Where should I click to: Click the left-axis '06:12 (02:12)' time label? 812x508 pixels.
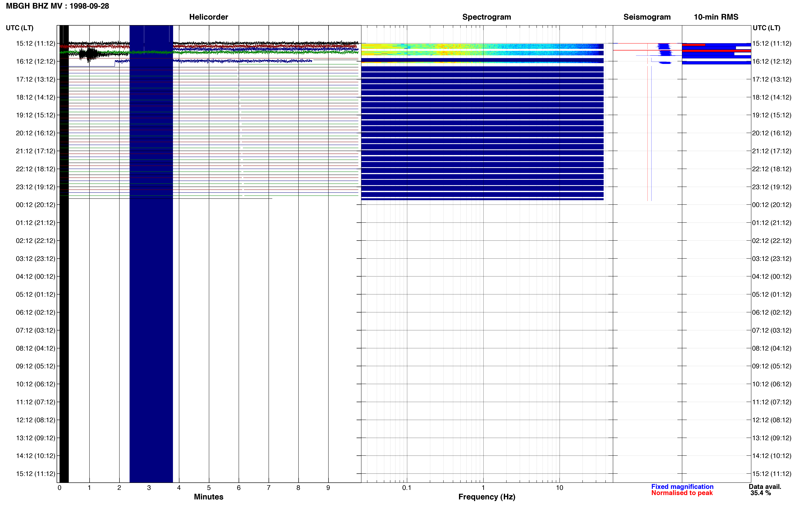[36, 313]
